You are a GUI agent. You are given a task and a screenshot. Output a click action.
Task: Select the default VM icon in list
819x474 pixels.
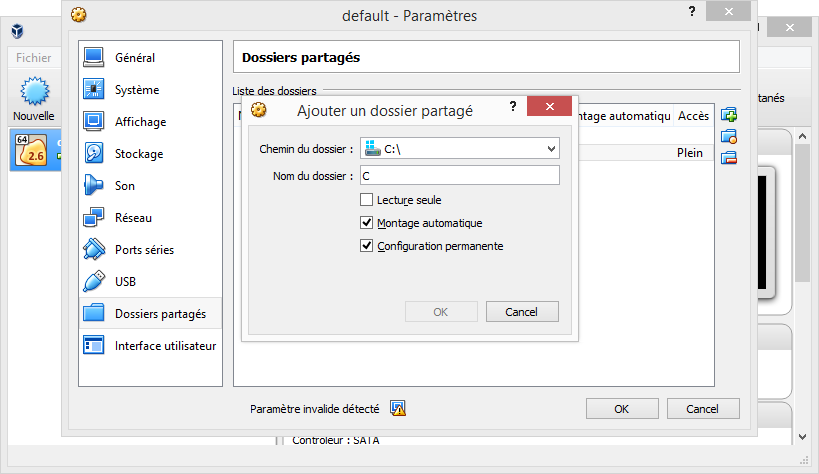32,150
